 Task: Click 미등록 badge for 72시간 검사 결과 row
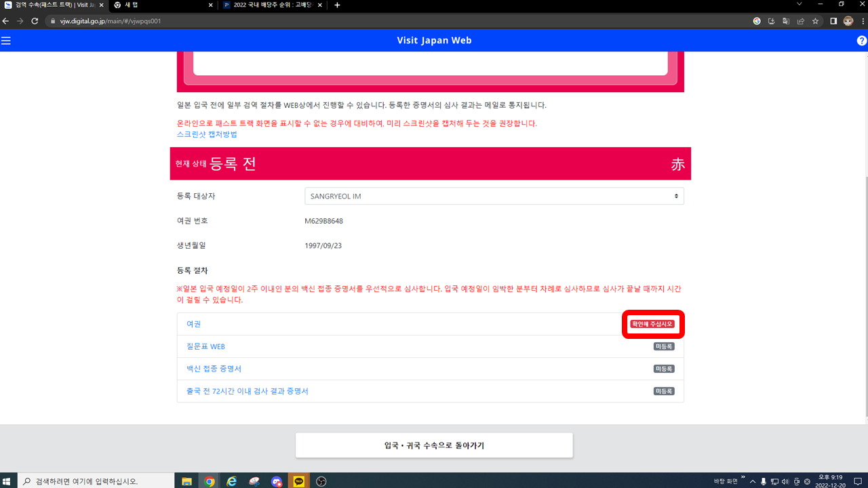(664, 391)
